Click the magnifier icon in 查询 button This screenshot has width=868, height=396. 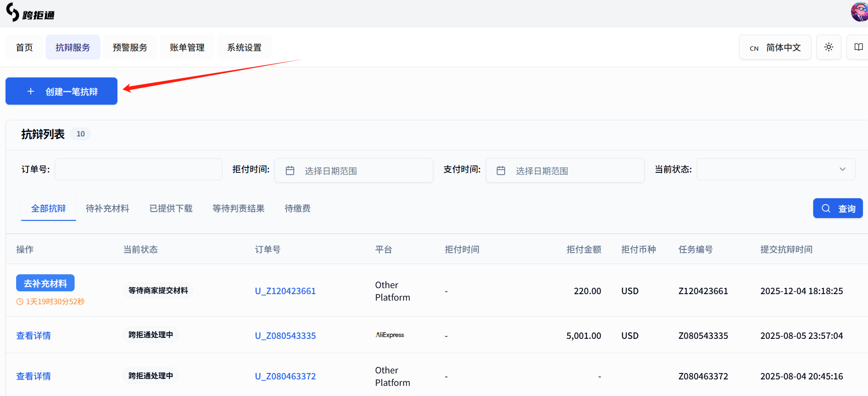point(826,208)
